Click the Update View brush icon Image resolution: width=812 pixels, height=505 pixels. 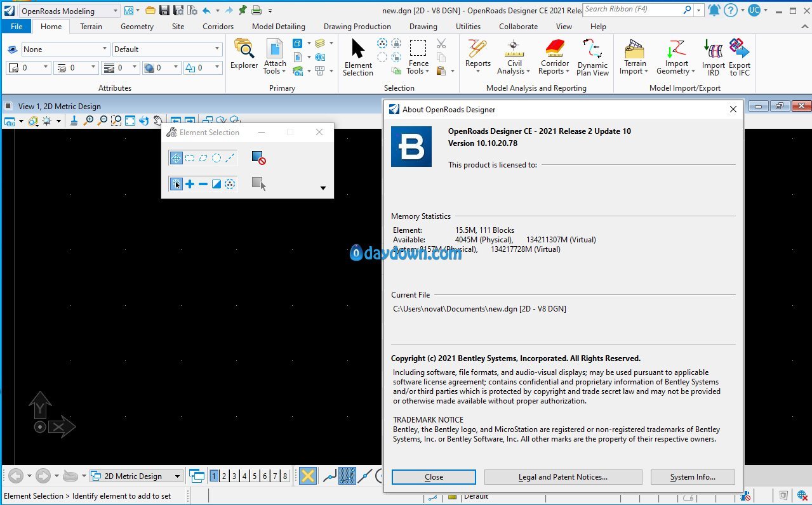(x=74, y=121)
